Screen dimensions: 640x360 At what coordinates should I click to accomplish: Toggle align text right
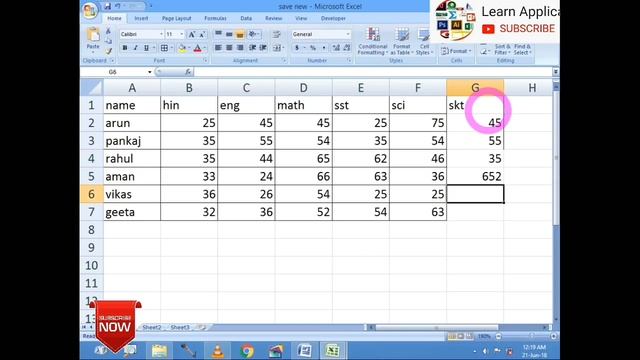(x=240, y=48)
